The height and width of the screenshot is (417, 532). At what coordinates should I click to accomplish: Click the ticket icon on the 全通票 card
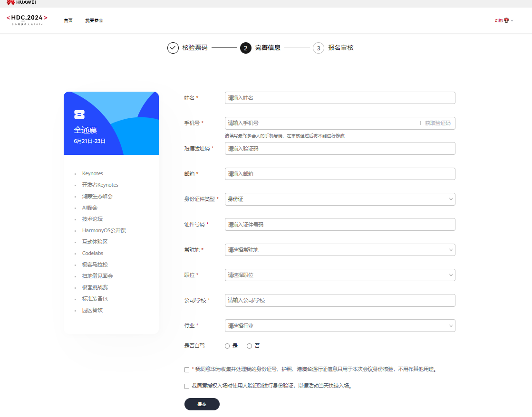point(80,114)
